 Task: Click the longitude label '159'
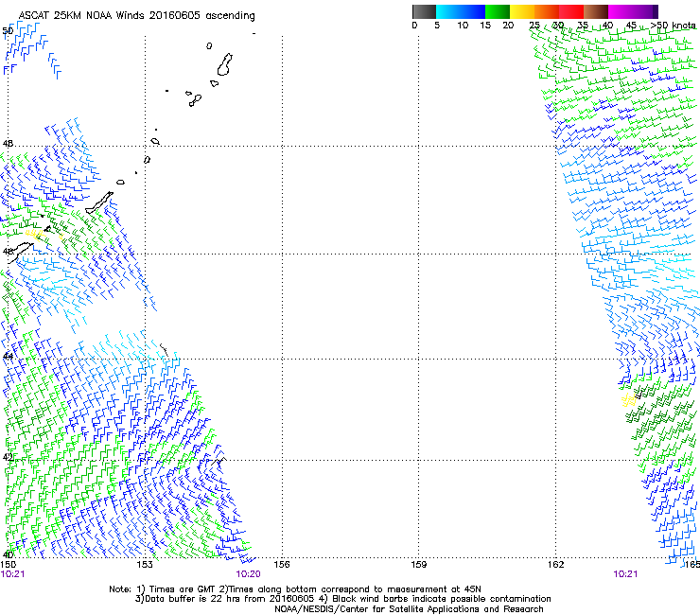(419, 565)
